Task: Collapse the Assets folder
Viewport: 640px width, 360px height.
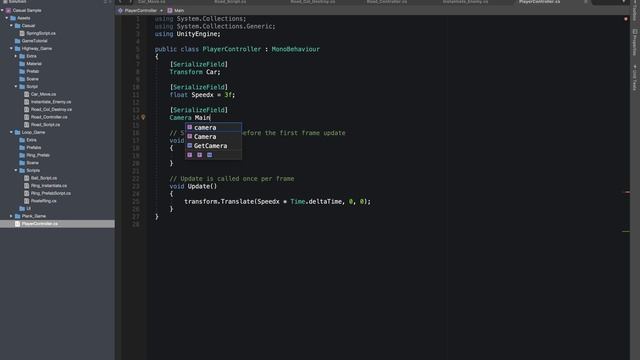Action: (x=7, y=18)
